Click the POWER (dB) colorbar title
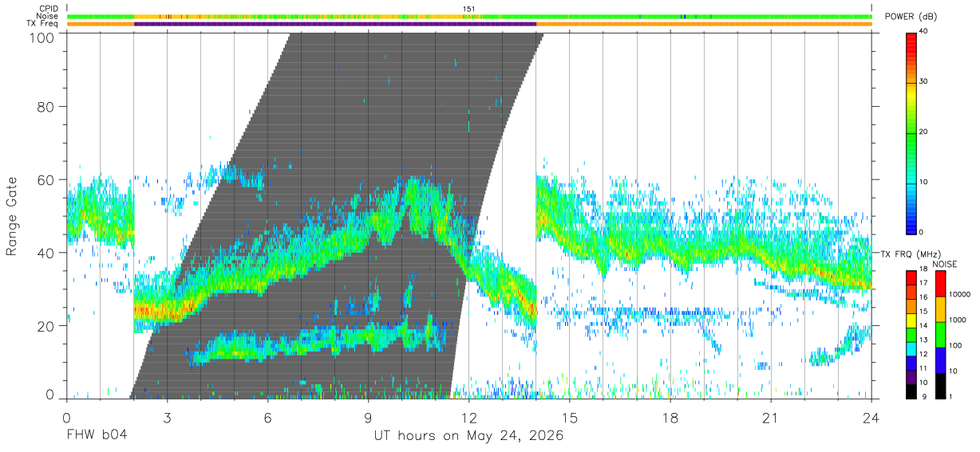The width and height of the screenshot is (980, 452). click(911, 17)
